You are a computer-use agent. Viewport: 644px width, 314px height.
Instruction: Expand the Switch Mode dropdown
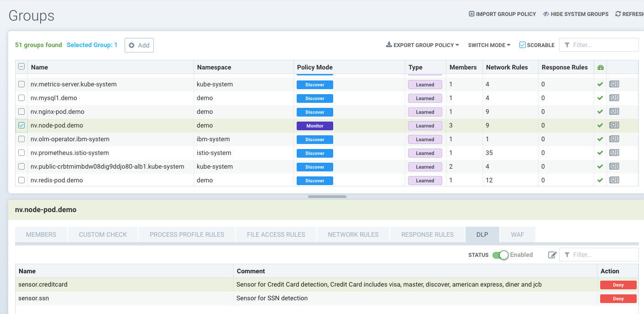click(x=489, y=45)
